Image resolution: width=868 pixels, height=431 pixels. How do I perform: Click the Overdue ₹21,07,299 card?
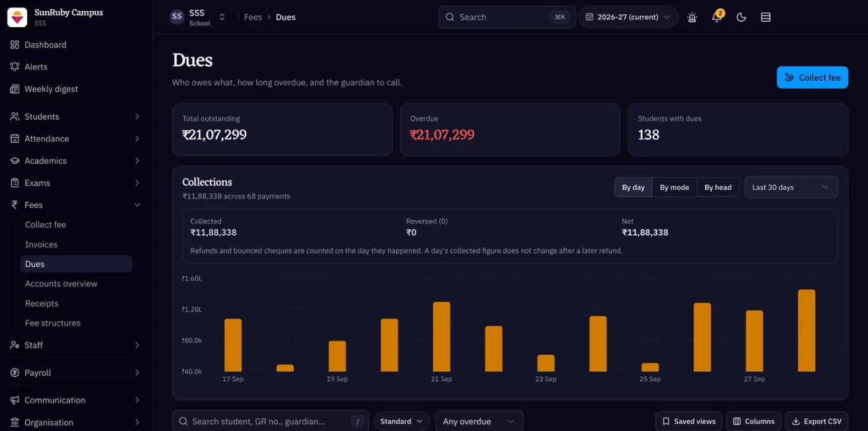(x=510, y=129)
